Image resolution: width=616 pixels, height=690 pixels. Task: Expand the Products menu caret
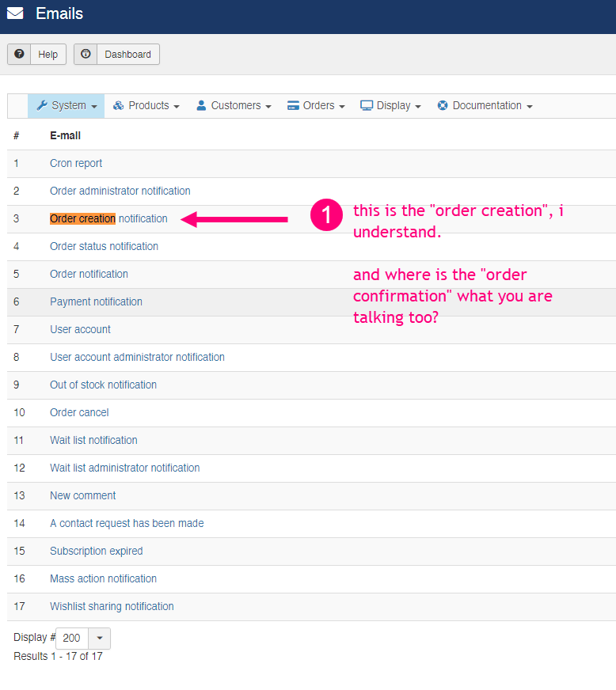tap(177, 107)
